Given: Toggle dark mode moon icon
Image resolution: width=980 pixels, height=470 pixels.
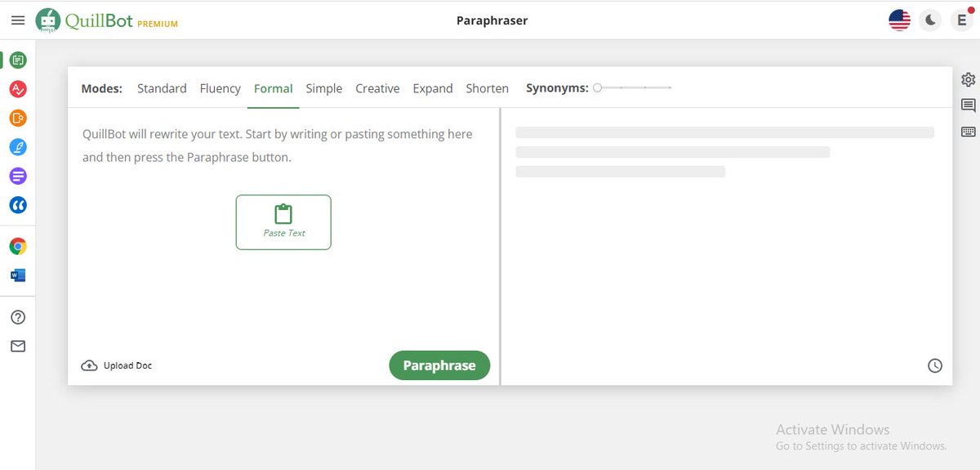Looking at the screenshot, I should [930, 20].
